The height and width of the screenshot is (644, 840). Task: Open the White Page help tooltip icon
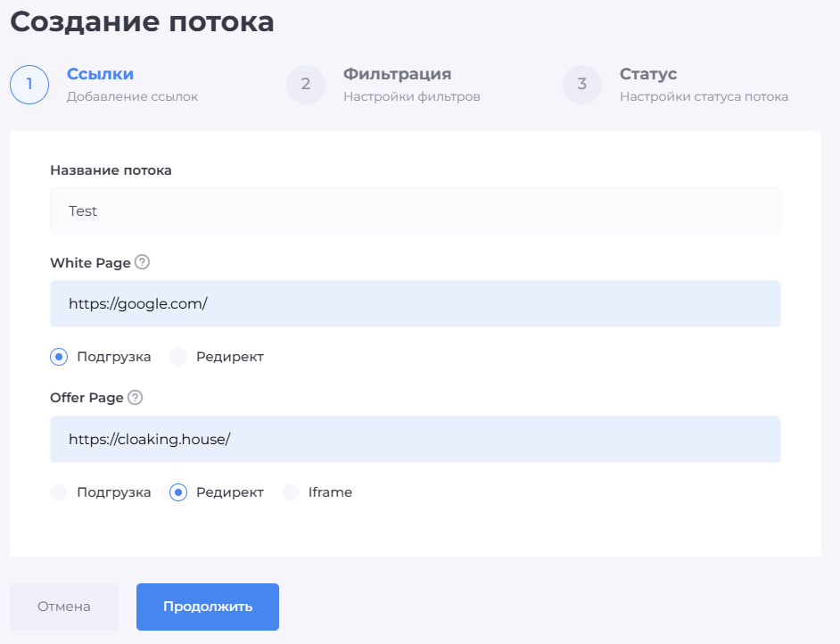coord(142,262)
